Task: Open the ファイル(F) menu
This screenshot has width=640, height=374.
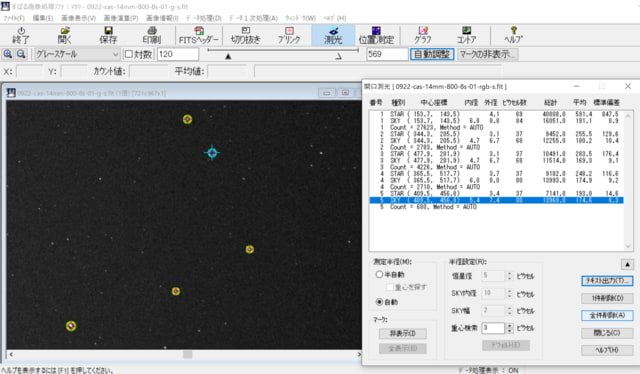Action: 14,18
